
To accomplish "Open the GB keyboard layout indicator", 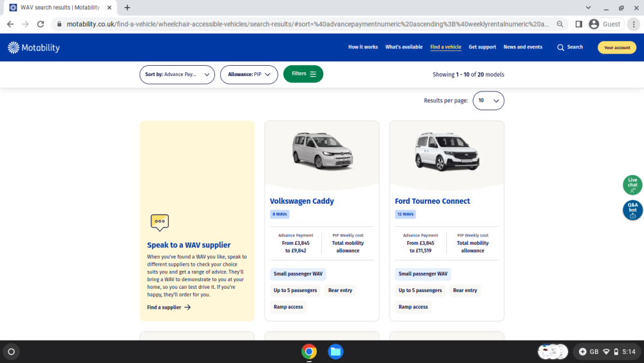I will pos(594,351).
